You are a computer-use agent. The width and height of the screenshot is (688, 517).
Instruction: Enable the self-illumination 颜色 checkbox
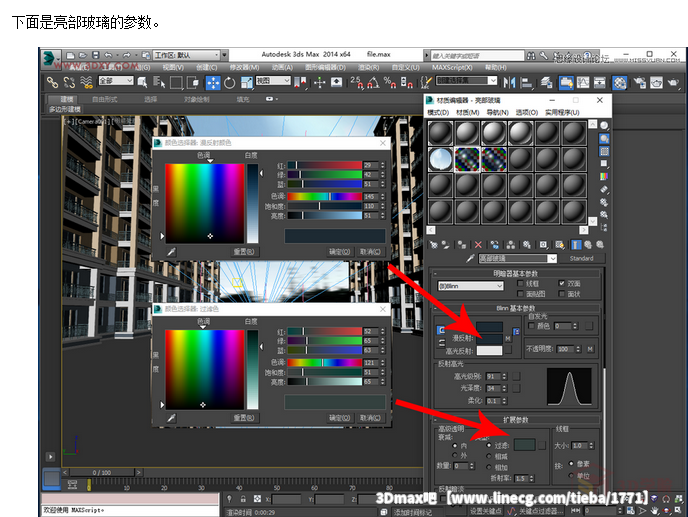tap(531, 326)
